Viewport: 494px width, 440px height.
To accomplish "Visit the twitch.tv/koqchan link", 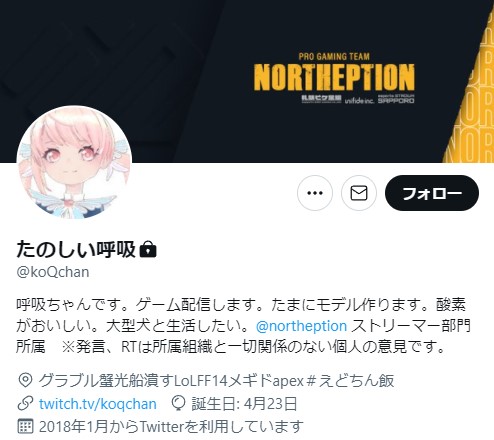I will point(98,404).
